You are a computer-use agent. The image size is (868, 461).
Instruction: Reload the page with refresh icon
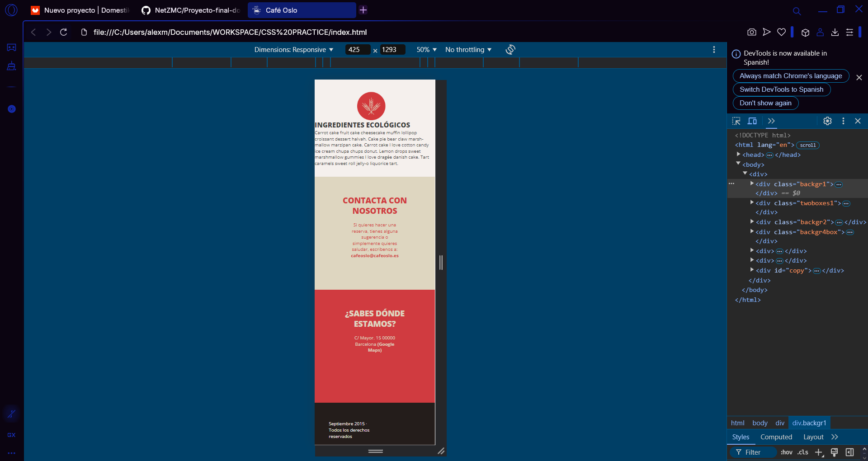tap(64, 32)
